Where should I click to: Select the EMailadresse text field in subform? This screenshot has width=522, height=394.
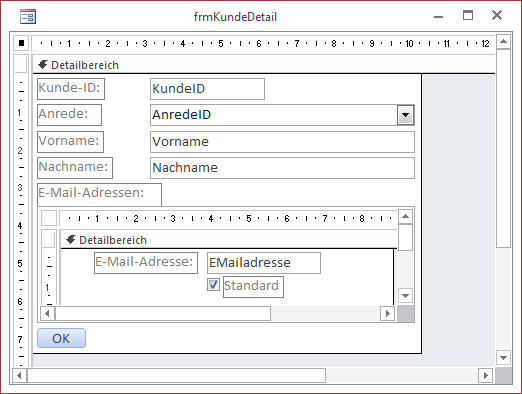tap(264, 263)
